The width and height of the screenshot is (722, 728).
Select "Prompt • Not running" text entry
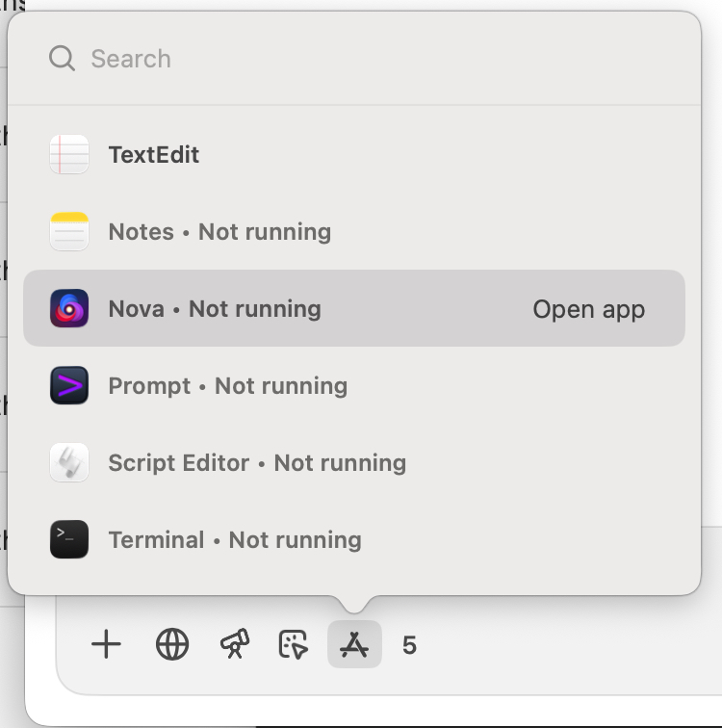pyautogui.click(x=227, y=386)
